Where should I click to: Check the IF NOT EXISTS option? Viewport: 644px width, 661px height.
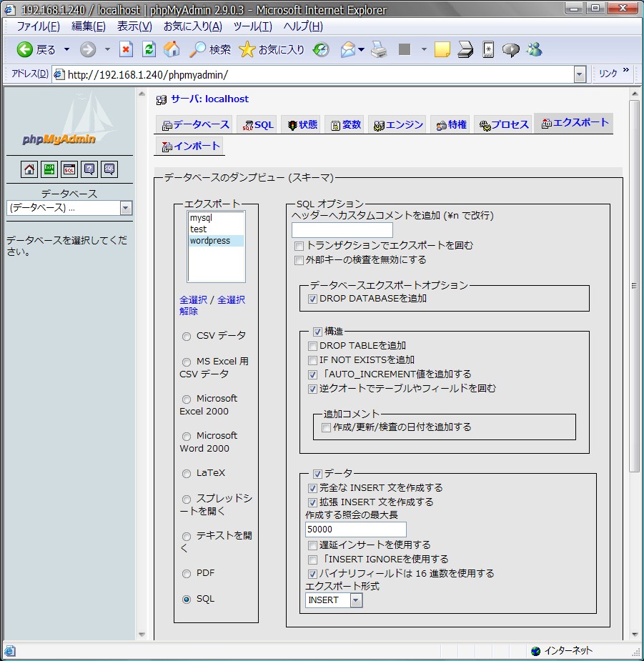click(312, 361)
